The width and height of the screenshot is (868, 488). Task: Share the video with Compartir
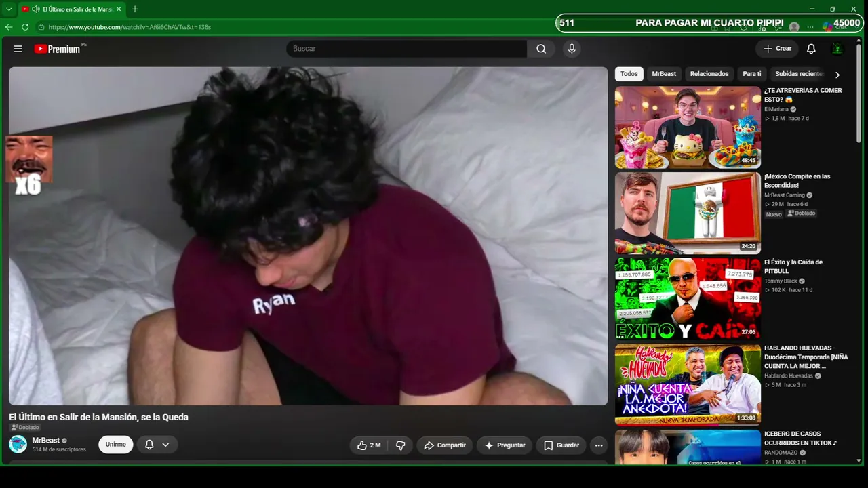point(445,445)
